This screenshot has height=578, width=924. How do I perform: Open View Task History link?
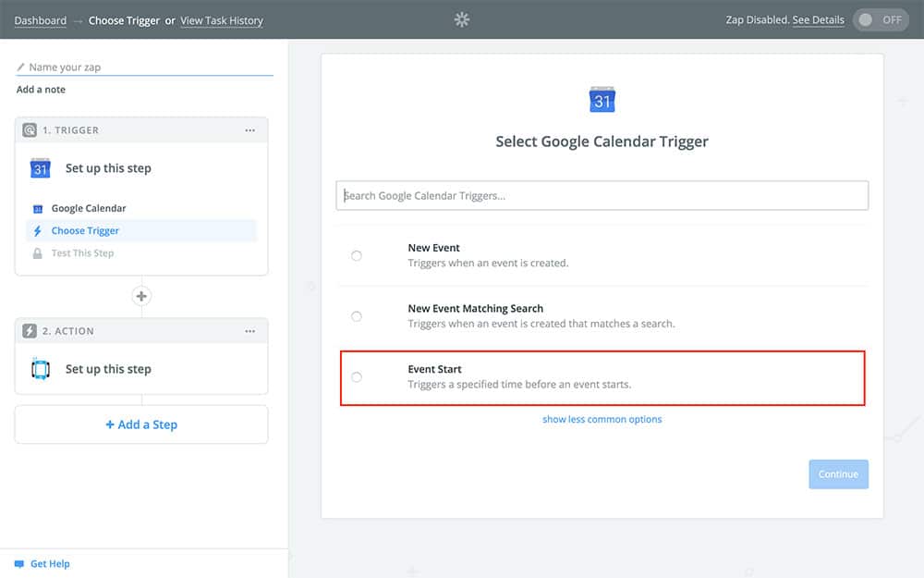[x=222, y=20]
